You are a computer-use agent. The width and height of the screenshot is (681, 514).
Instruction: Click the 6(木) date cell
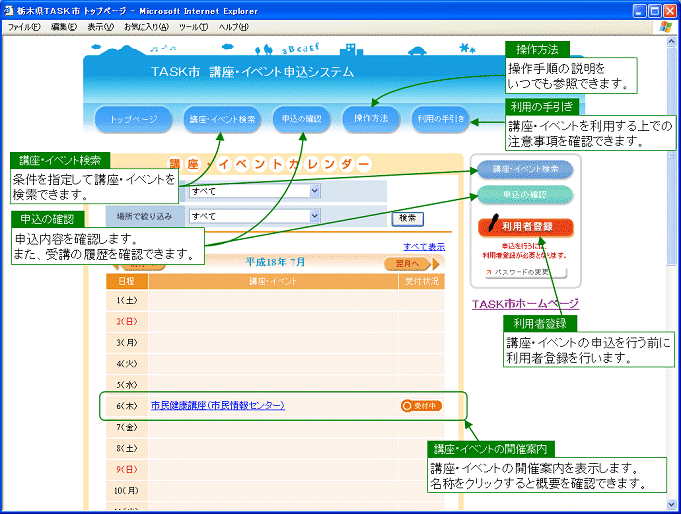pos(127,406)
